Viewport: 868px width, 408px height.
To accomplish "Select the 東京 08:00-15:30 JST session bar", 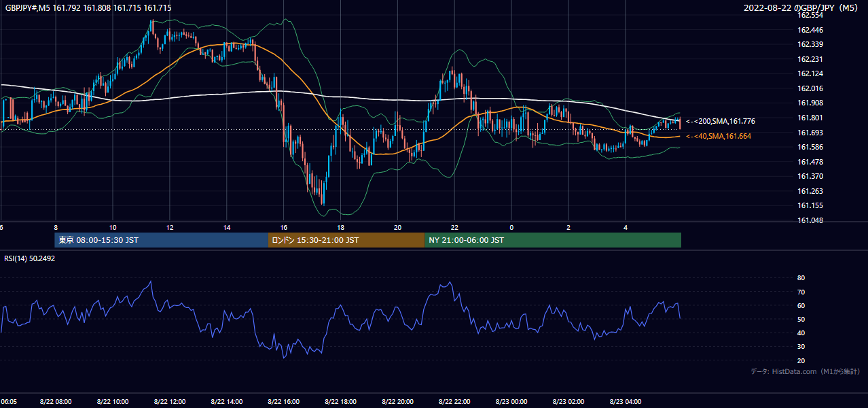I will coord(162,240).
